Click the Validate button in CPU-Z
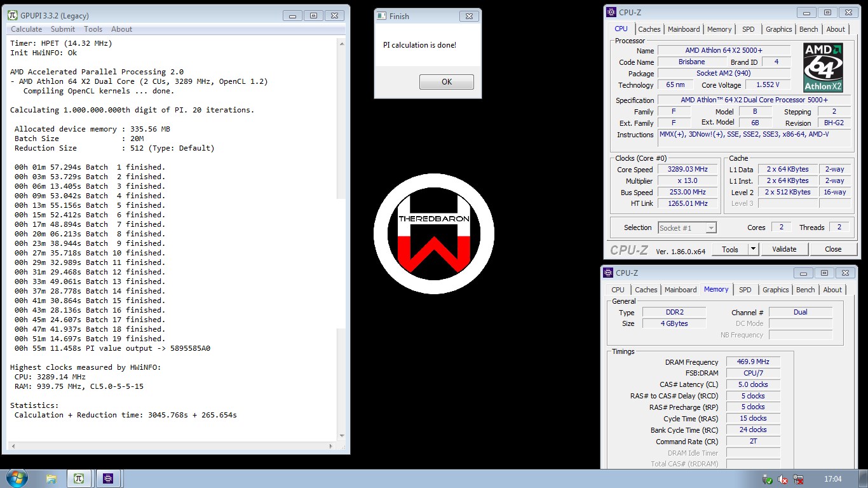This screenshot has height=488, width=868. click(x=784, y=249)
